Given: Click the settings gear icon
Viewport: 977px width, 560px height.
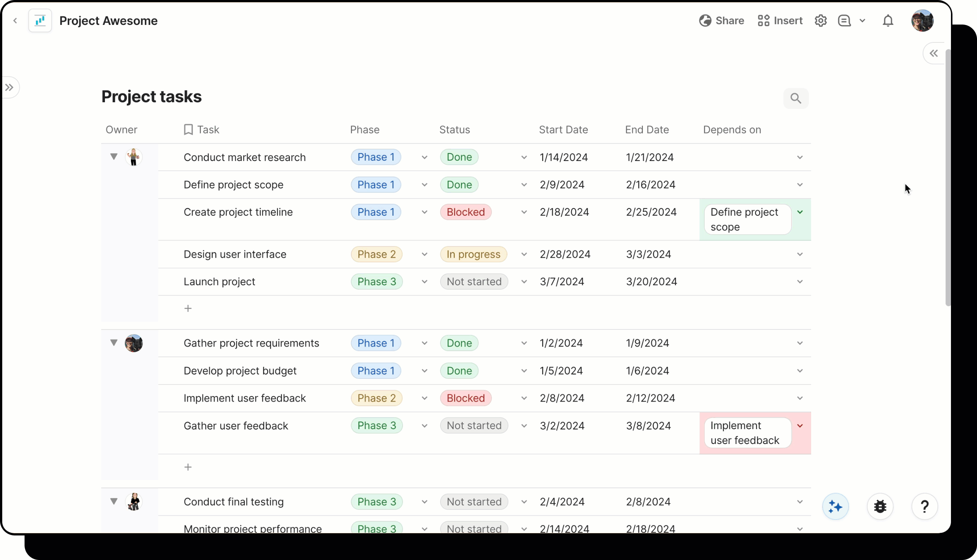Looking at the screenshot, I should (x=821, y=20).
